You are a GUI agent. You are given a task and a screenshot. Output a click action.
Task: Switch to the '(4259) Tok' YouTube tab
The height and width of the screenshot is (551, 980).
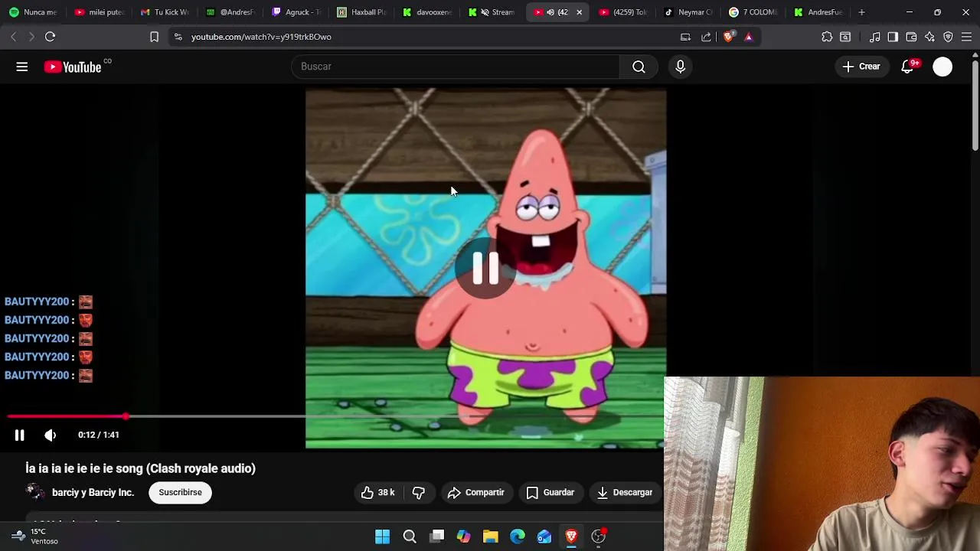(x=624, y=12)
